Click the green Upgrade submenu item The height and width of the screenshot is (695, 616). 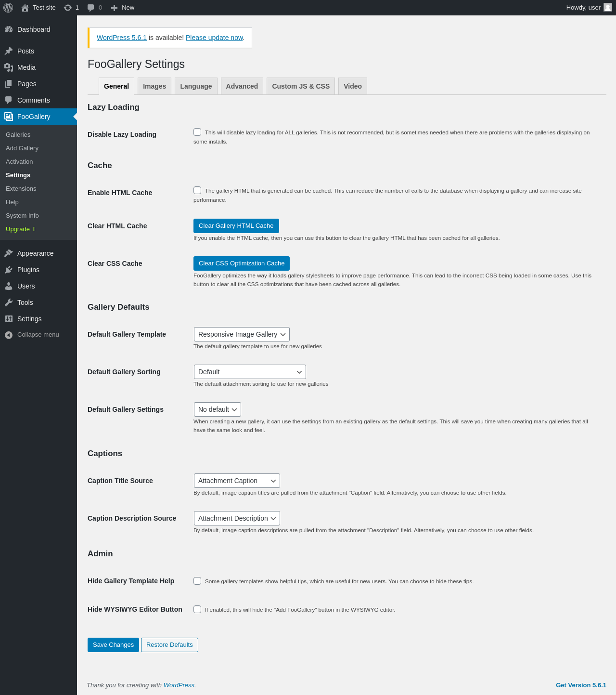[38, 229]
